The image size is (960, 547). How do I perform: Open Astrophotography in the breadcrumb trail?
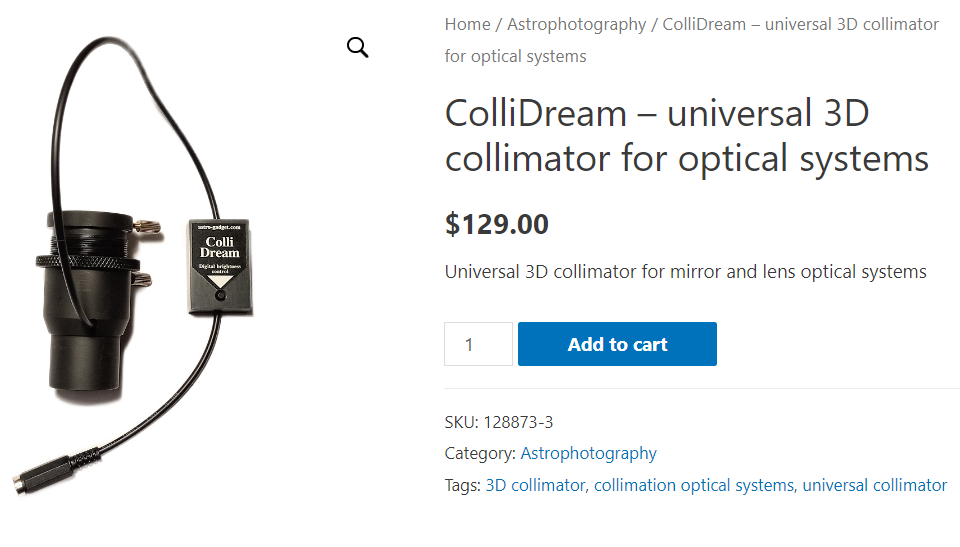pos(576,24)
